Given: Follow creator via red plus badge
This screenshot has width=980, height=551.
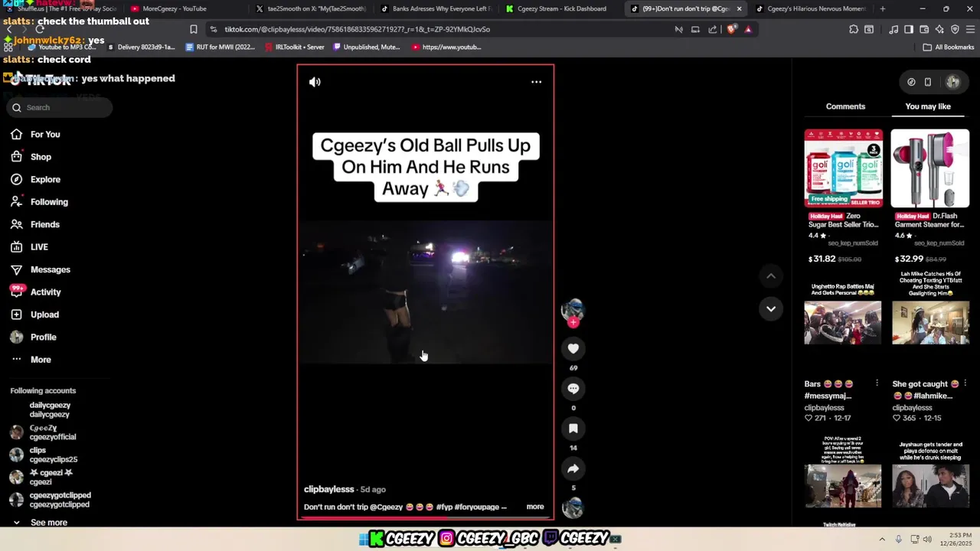Looking at the screenshot, I should point(573,322).
